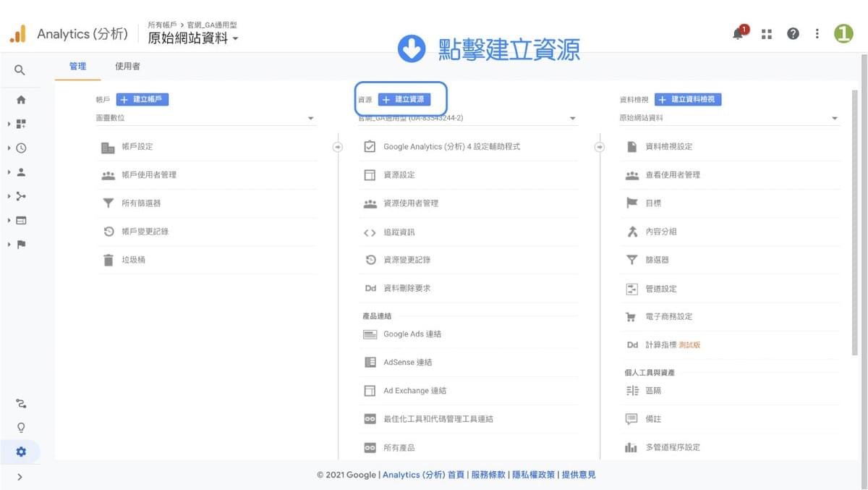Open the 圖靈數位 account dropdown

point(205,118)
